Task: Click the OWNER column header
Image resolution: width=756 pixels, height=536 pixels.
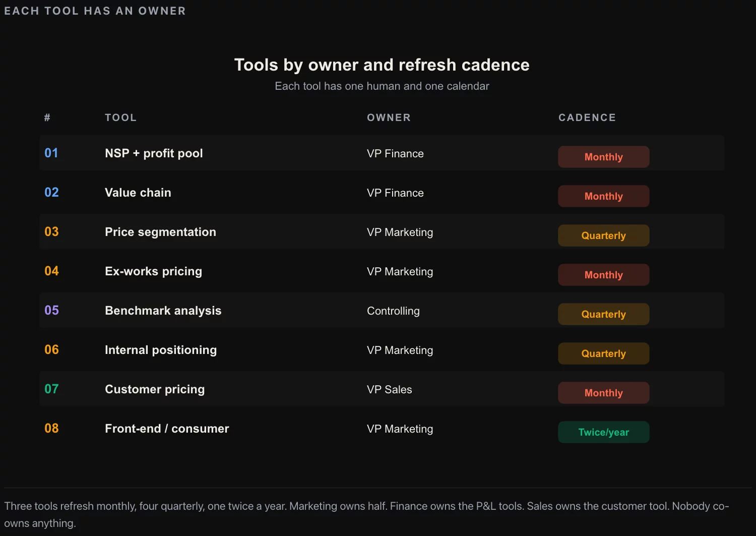Action: coord(389,117)
